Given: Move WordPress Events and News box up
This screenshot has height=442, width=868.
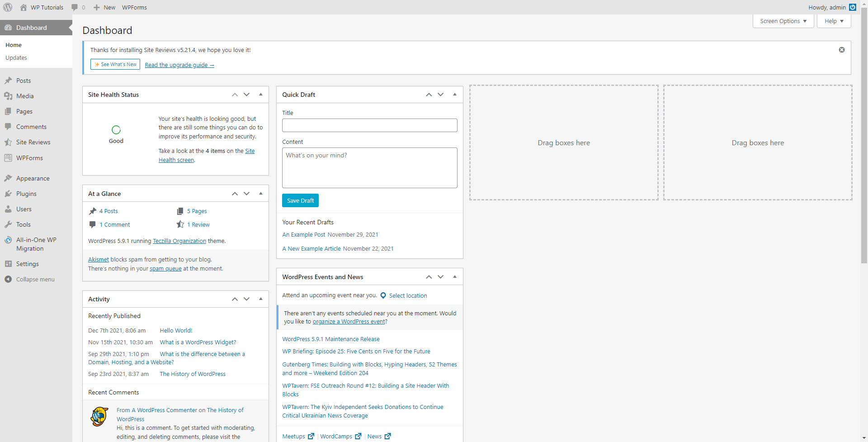Looking at the screenshot, I should [x=429, y=277].
